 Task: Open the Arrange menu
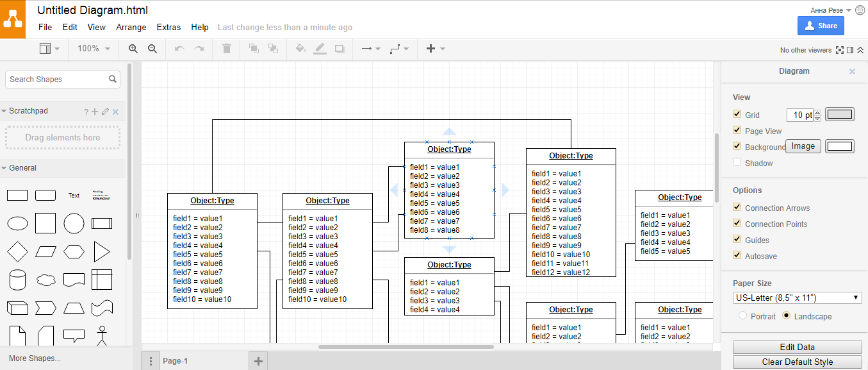[131, 28]
